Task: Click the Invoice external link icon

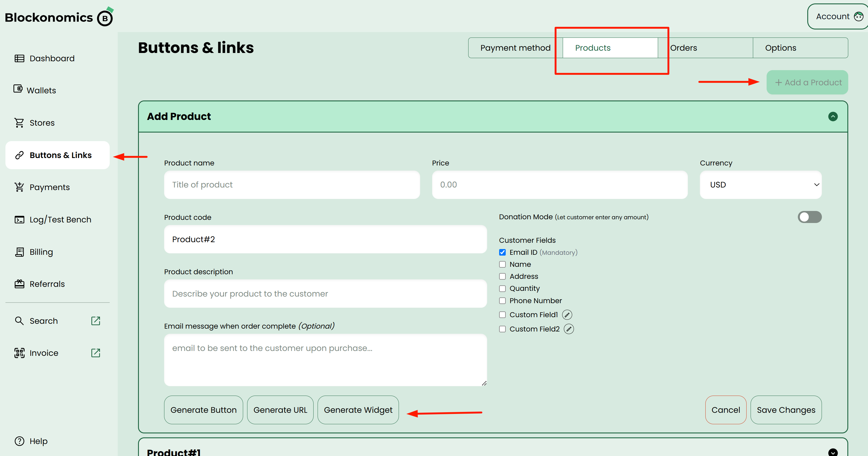Action: [x=96, y=353]
